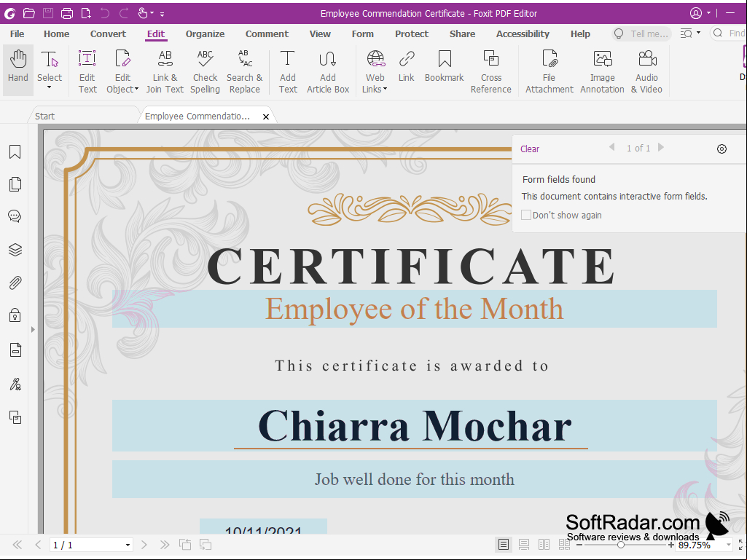747x560 pixels.
Task: Open the account dropdown in title bar
Action: [709, 13]
